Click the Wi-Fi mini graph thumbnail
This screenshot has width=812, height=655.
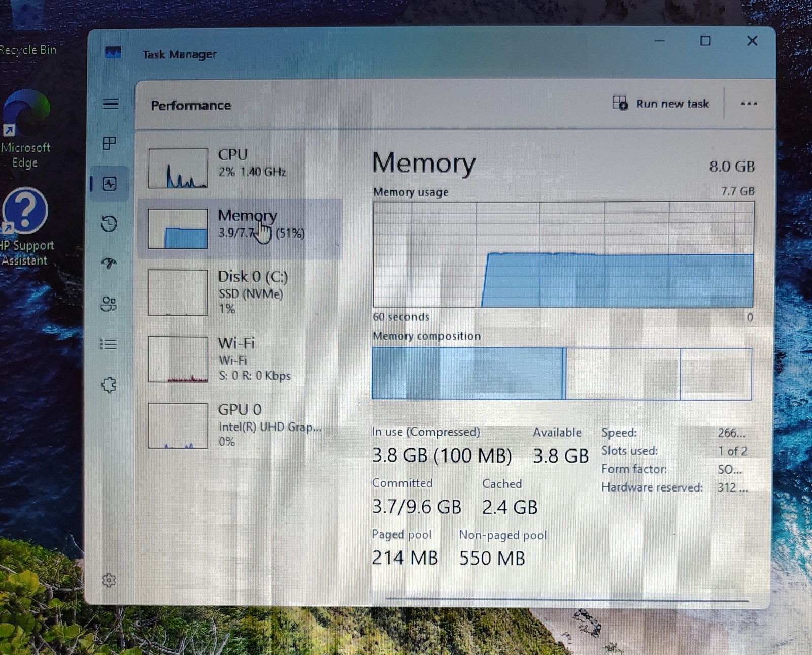178,359
